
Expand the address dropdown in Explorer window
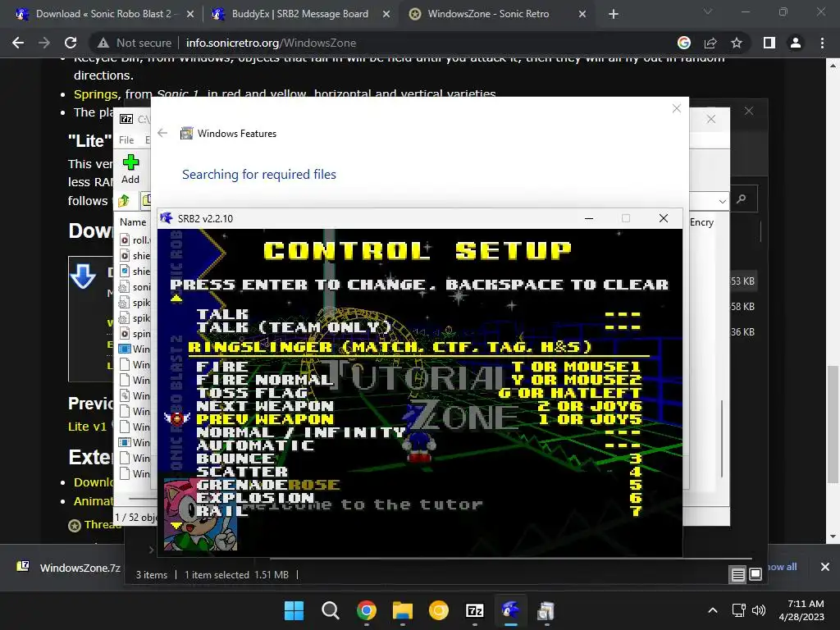point(722,202)
